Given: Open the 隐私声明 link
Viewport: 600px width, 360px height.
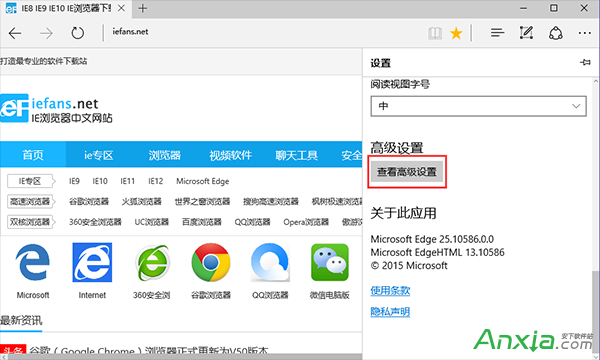Looking at the screenshot, I should coord(390,312).
